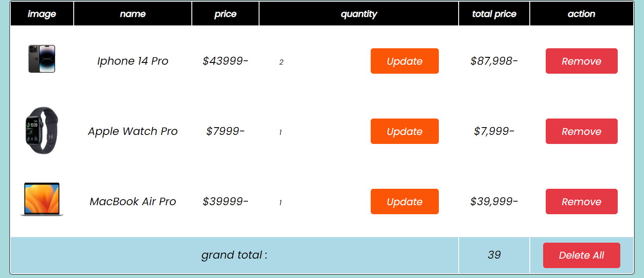This screenshot has height=278, width=644.
Task: Click the quantity column header
Action: (359, 13)
